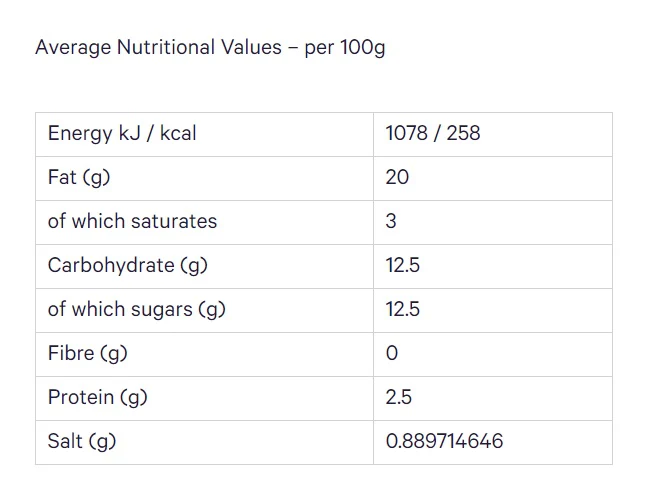The height and width of the screenshot is (500, 650).
Task: Click the Average Nutritional Values heading
Action: click(x=210, y=47)
